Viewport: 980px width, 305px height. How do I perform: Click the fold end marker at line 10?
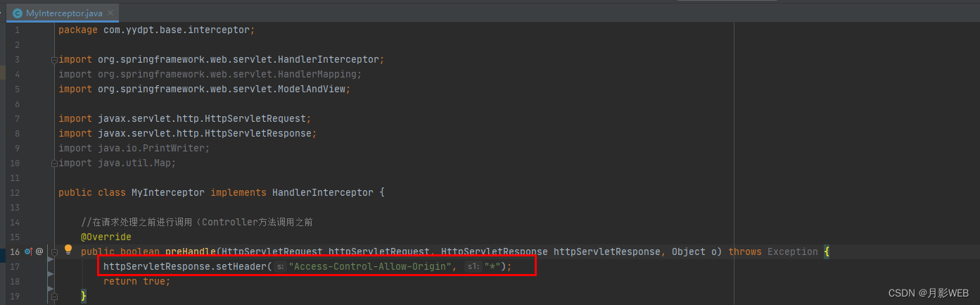tap(54, 163)
